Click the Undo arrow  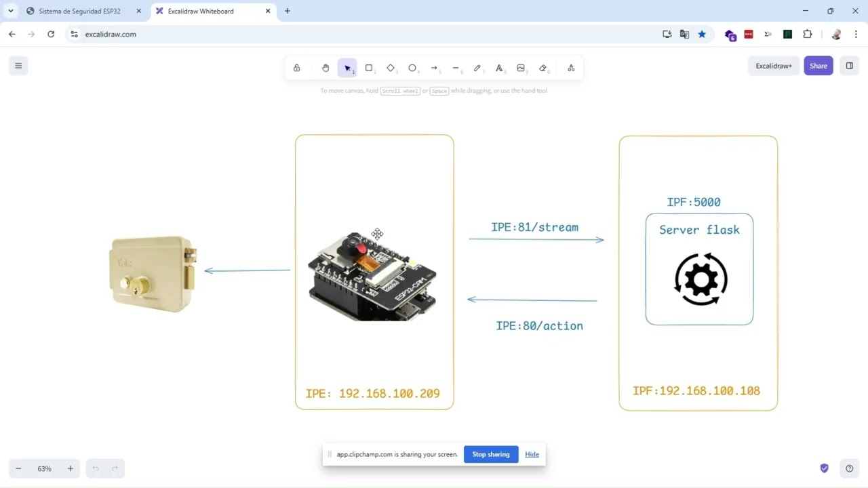coord(96,468)
